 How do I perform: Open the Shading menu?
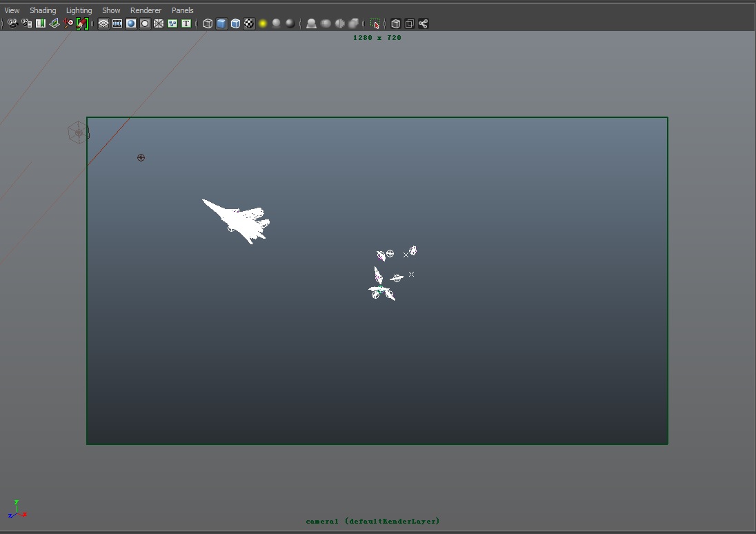click(43, 10)
